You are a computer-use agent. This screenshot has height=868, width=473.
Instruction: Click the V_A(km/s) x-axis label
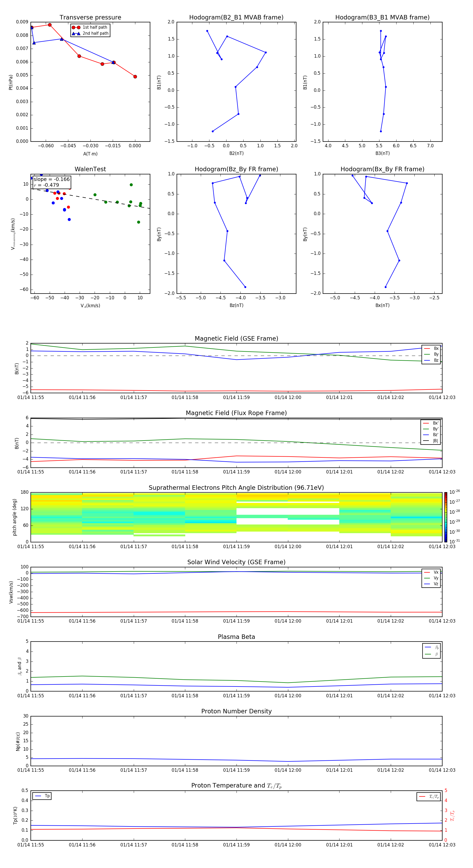tap(90, 306)
